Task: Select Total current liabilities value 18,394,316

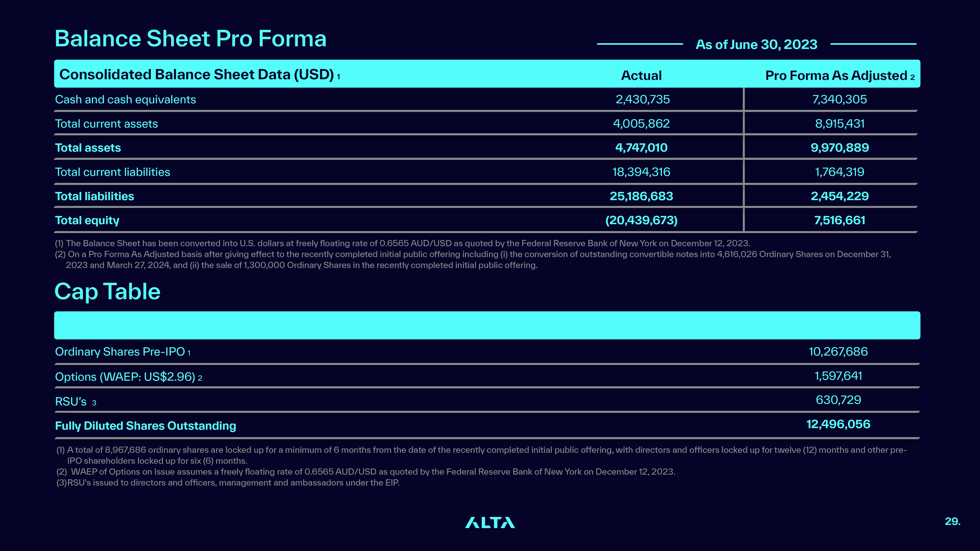Action: coord(641,172)
